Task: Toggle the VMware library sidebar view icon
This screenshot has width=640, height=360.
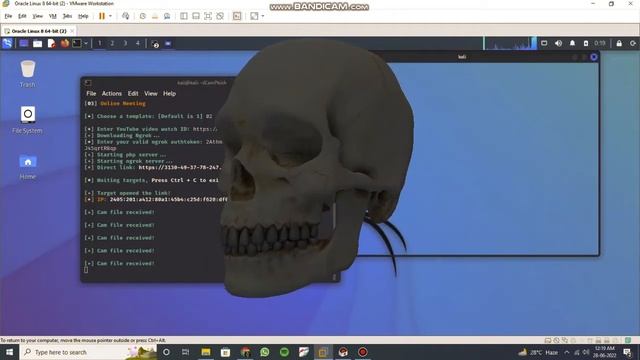Action: pos(184,16)
